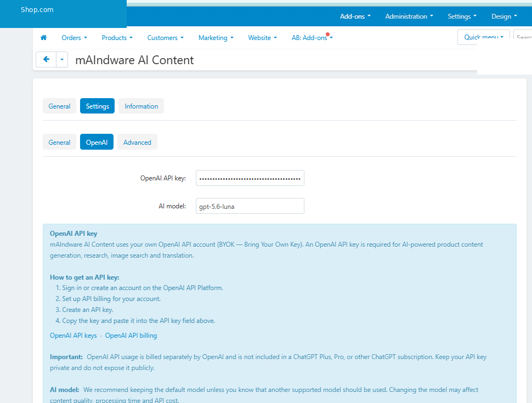Expand the Customers menu
Viewport: 532px width, 403px height.
pos(165,38)
